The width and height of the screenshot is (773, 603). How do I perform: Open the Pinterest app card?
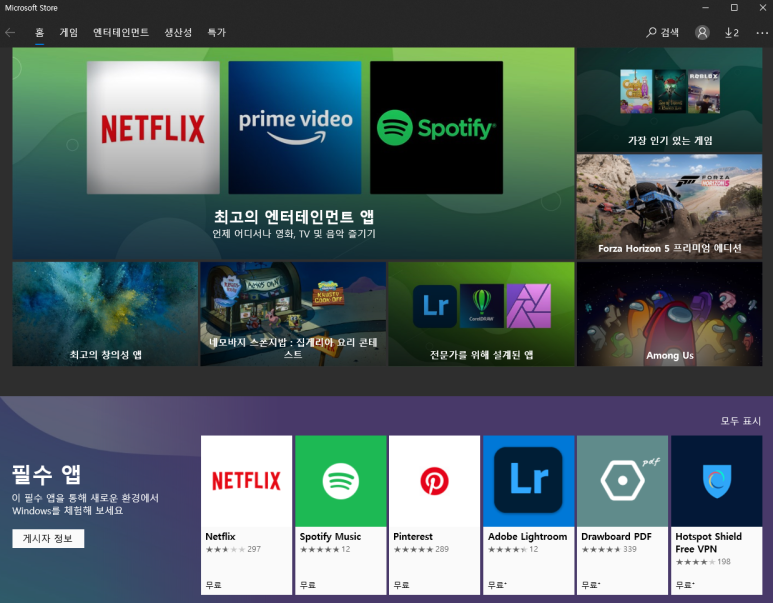click(434, 515)
